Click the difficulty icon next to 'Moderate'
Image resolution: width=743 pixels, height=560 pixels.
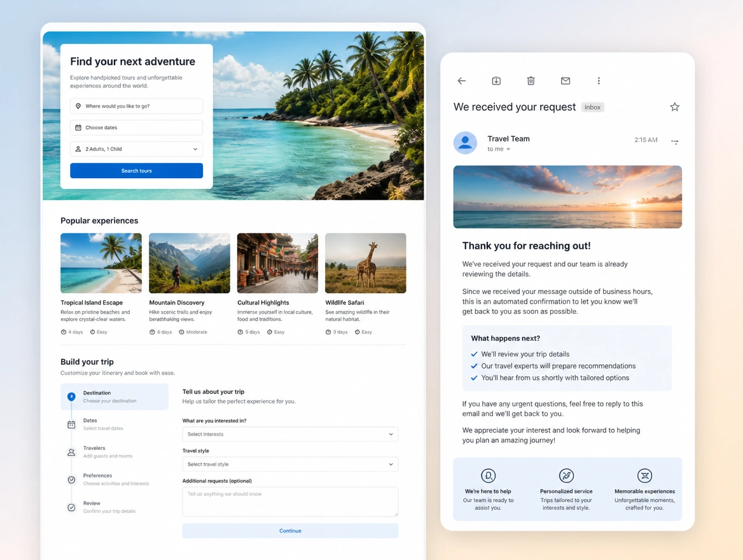click(181, 332)
